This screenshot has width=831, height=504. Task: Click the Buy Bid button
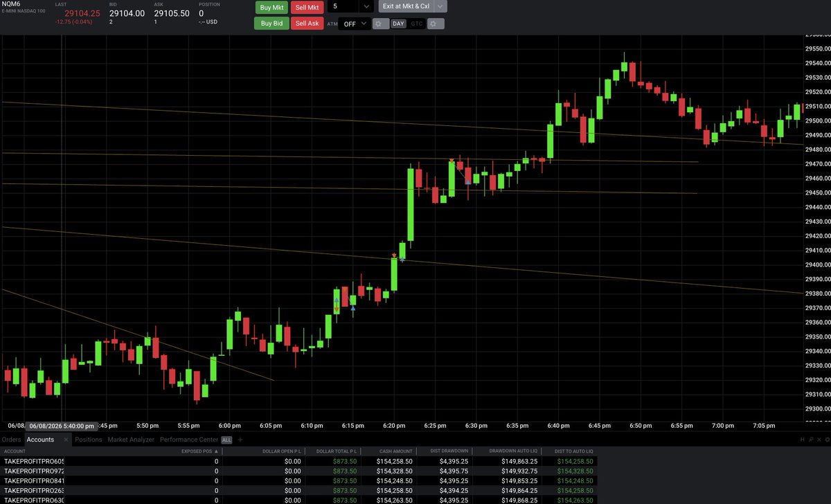272,23
